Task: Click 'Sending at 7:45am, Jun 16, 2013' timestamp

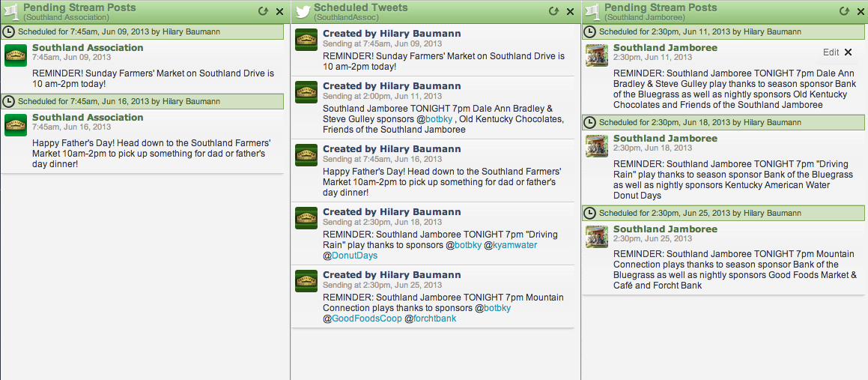Action: click(x=382, y=159)
